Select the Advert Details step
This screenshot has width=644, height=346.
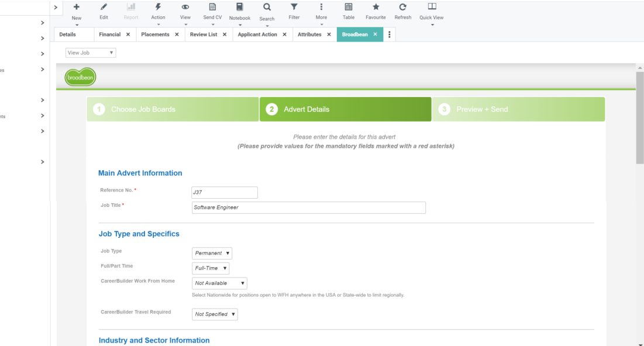pos(346,109)
